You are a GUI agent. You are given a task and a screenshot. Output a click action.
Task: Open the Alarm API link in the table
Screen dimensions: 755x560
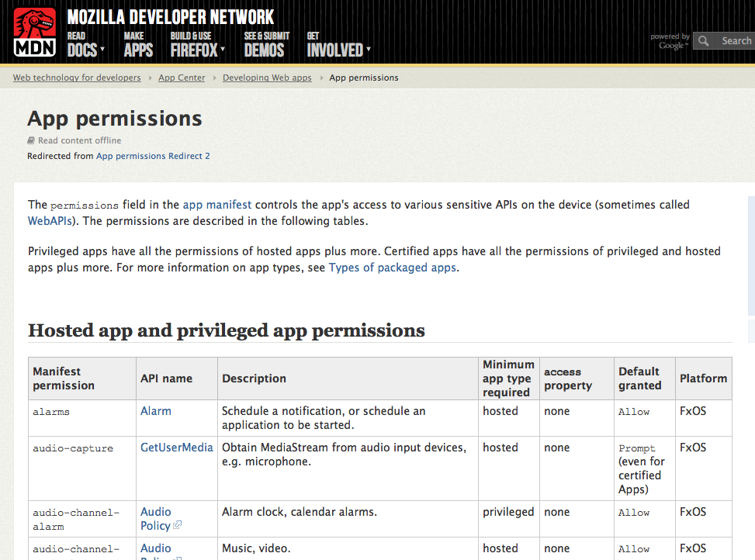(156, 411)
